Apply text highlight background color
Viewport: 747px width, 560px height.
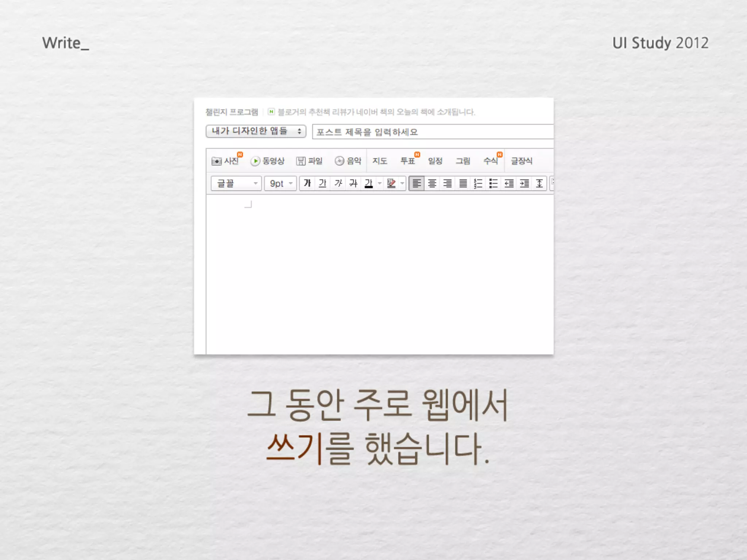pos(391,183)
